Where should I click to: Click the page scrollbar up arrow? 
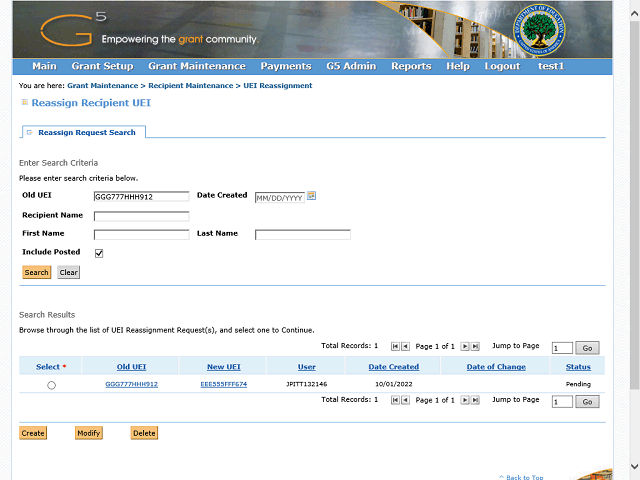pyautogui.click(x=634, y=13)
